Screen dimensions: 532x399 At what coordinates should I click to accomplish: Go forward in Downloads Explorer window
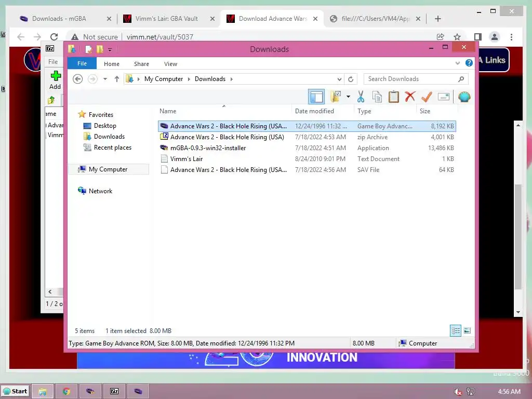92,79
